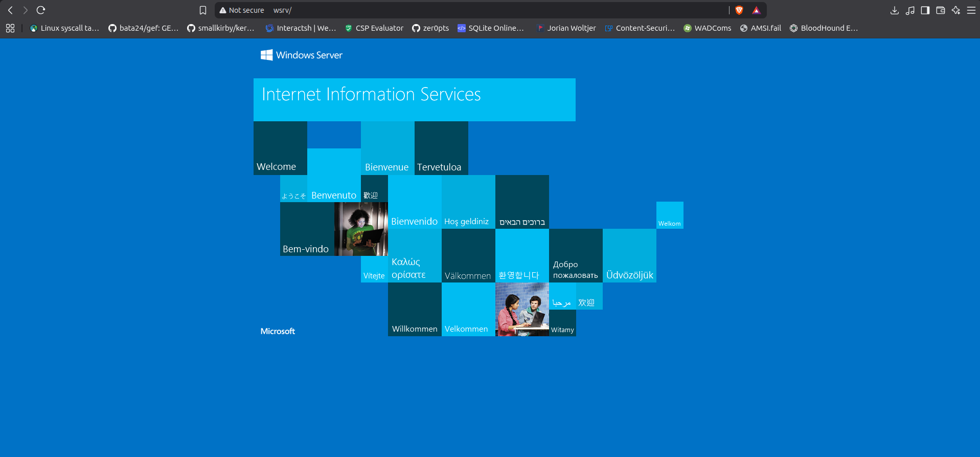Reload the wsrv page
The image size is (980, 457).
click(41, 10)
